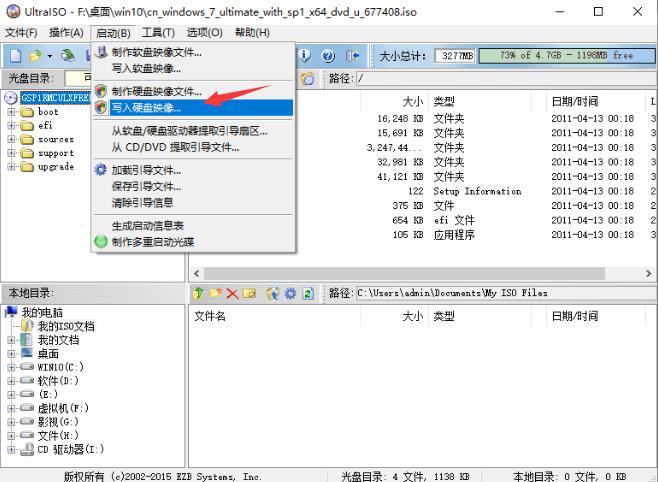The width and height of the screenshot is (658, 482).
Task: Click left arrow of ISO list scrollbar
Action: [196, 274]
